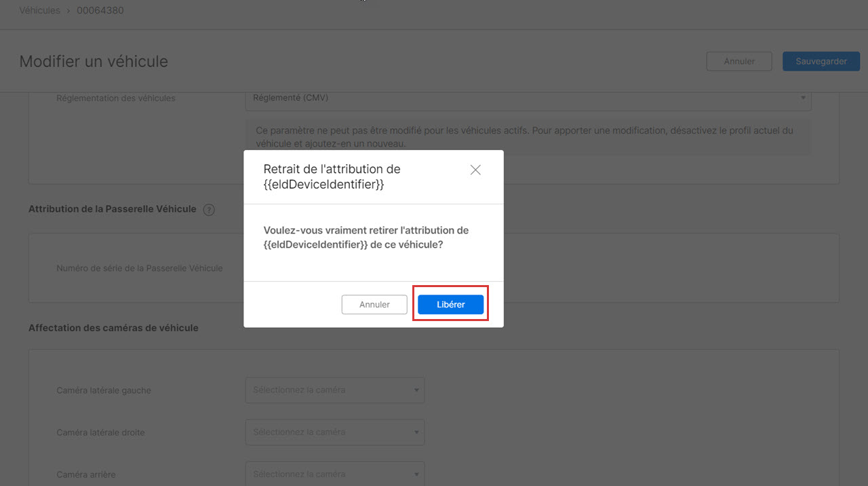Expand the Caméra latérale gauche camera selector

pyautogui.click(x=334, y=390)
